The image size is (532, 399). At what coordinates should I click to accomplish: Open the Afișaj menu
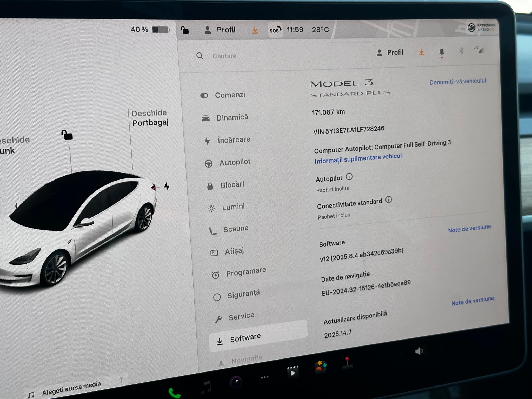click(x=227, y=251)
